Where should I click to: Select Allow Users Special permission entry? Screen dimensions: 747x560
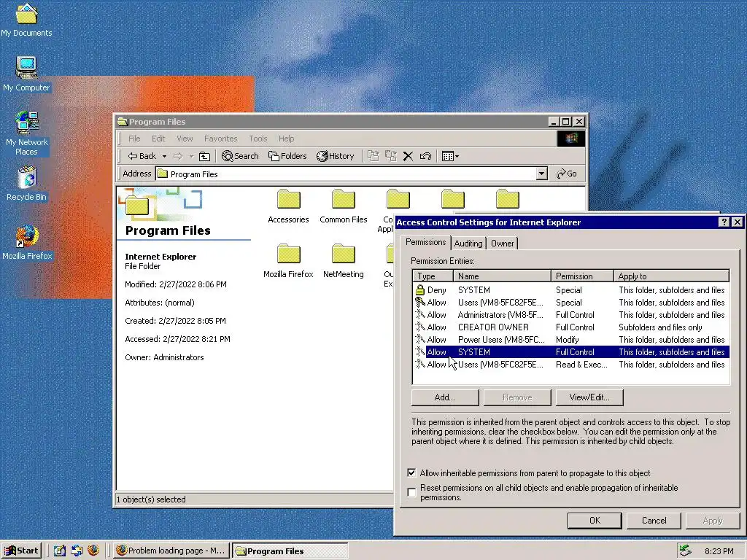(570, 303)
